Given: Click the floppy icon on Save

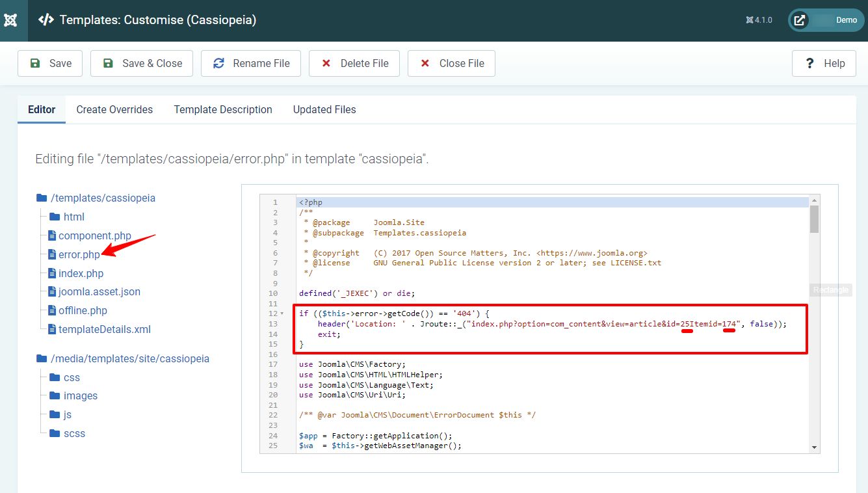Looking at the screenshot, I should tap(34, 63).
